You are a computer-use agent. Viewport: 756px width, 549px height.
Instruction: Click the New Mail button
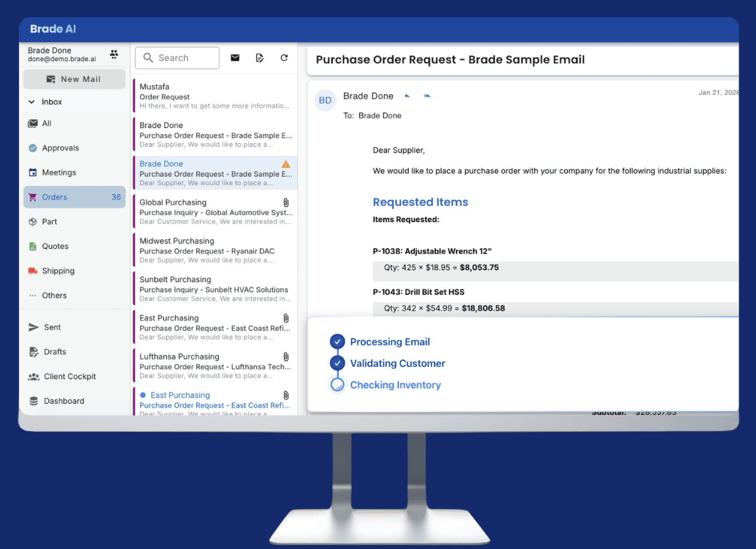pyautogui.click(x=74, y=79)
